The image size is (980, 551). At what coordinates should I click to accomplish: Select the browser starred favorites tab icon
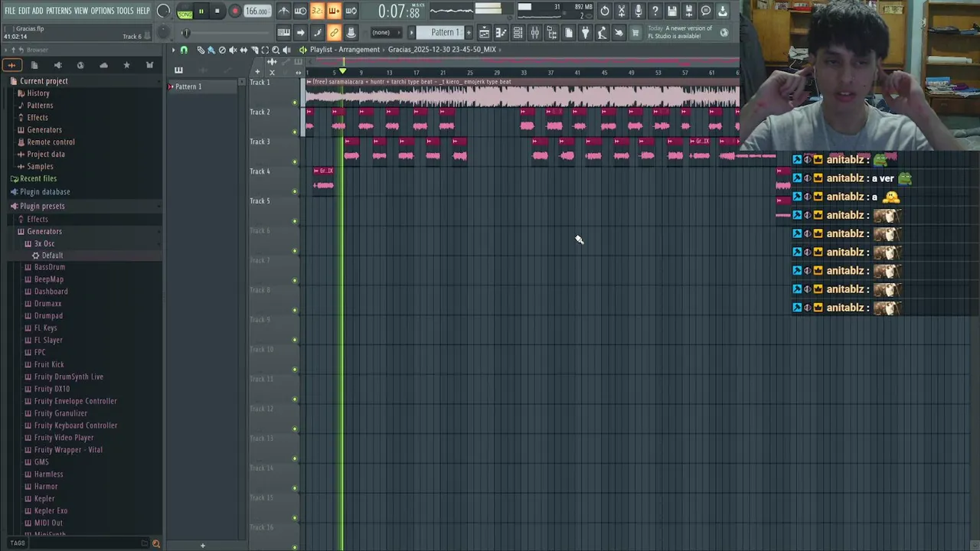click(126, 65)
